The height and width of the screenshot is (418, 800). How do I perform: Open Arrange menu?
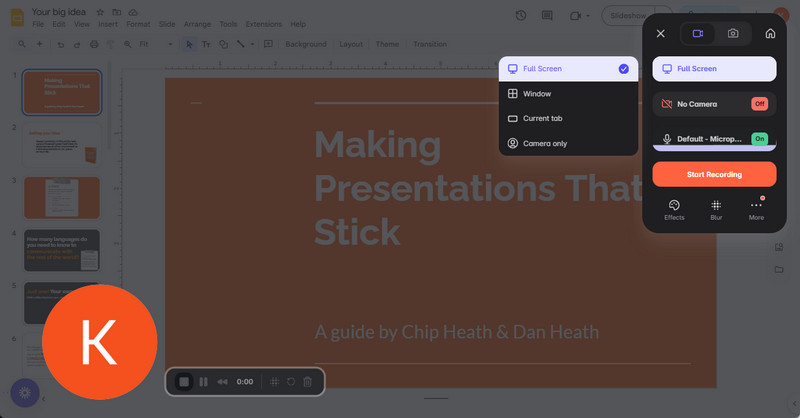pos(197,24)
